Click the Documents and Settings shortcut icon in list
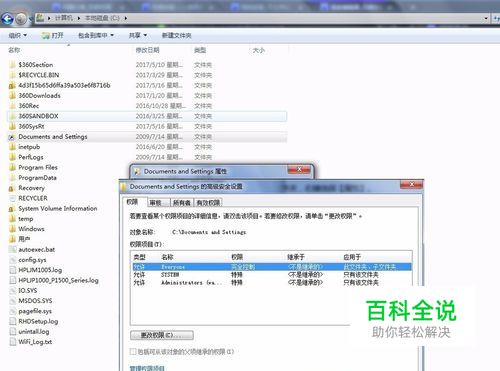 pyautogui.click(x=12, y=137)
